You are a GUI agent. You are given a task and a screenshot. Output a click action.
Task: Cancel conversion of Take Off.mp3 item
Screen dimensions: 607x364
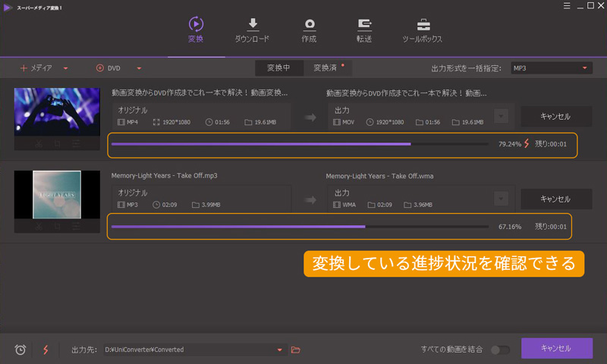coord(556,199)
